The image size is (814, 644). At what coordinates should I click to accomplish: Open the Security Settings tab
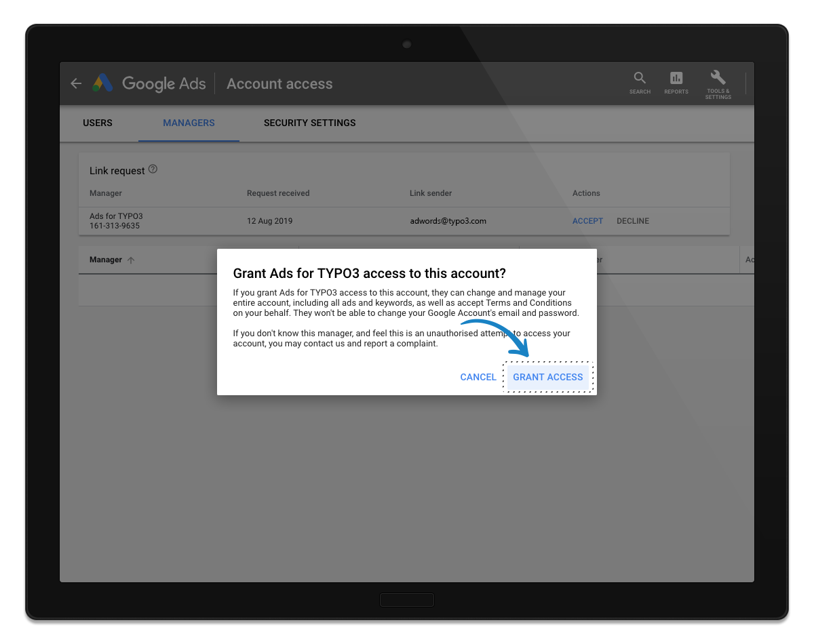309,123
